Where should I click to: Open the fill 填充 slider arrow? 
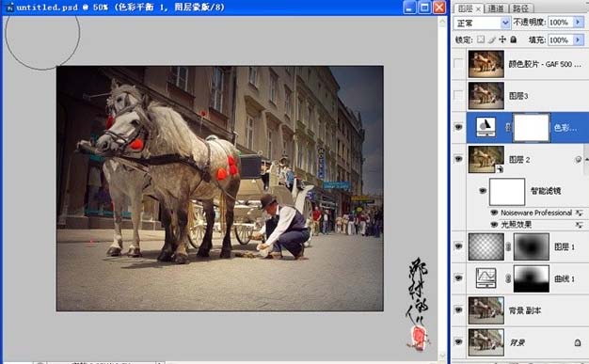(x=579, y=40)
